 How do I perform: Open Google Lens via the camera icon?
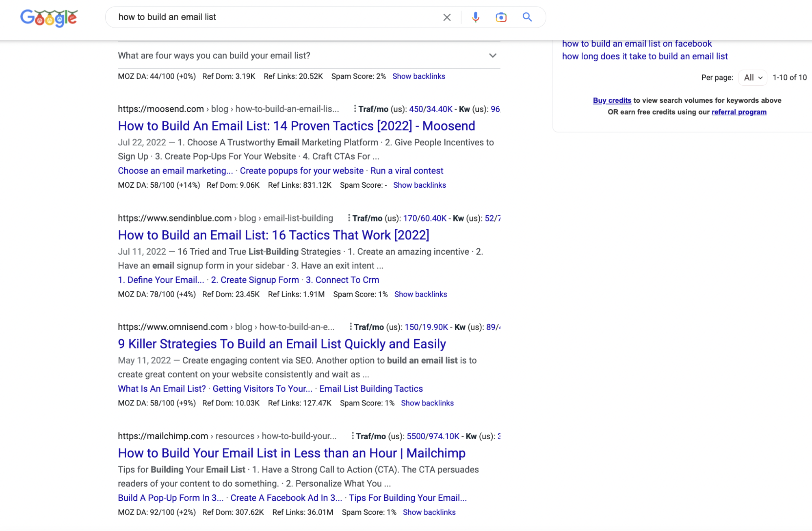pyautogui.click(x=501, y=17)
